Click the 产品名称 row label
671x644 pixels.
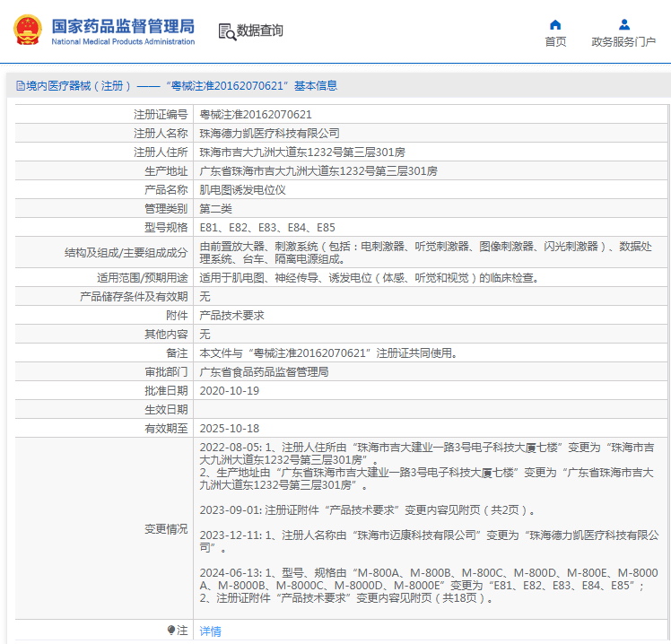pos(166,190)
